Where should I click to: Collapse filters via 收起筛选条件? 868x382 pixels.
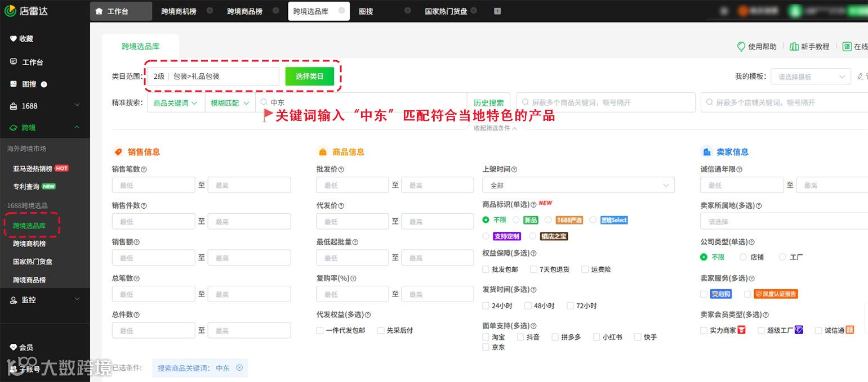[496, 128]
